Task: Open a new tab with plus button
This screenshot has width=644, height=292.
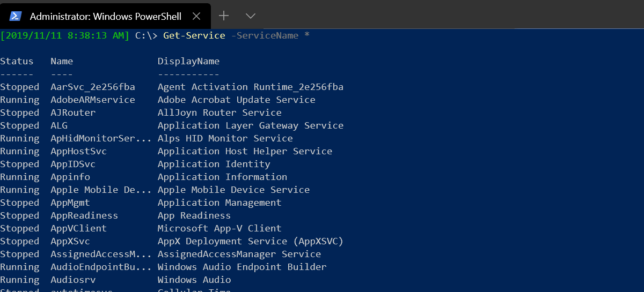Action: tap(224, 16)
